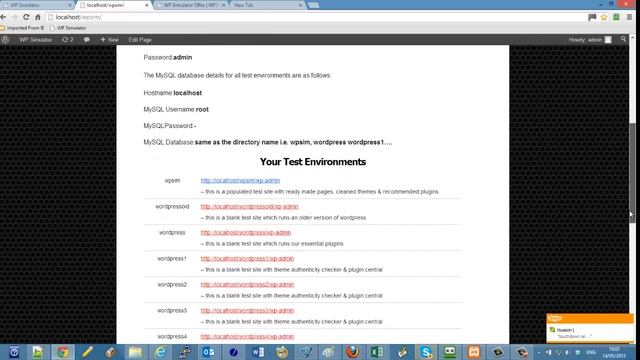
Task: Click the 'Hostname localhost' line
Action: 173,93
